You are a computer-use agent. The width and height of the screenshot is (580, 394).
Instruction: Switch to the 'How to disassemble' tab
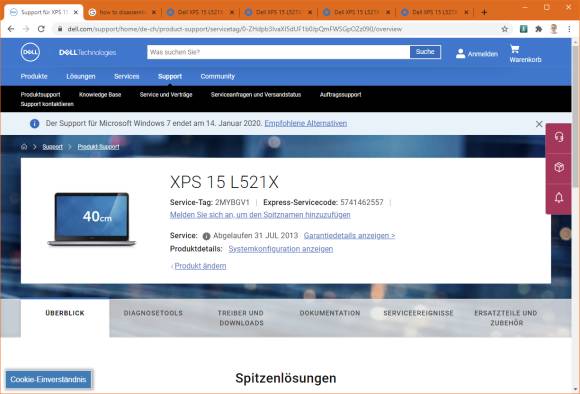tap(122, 12)
